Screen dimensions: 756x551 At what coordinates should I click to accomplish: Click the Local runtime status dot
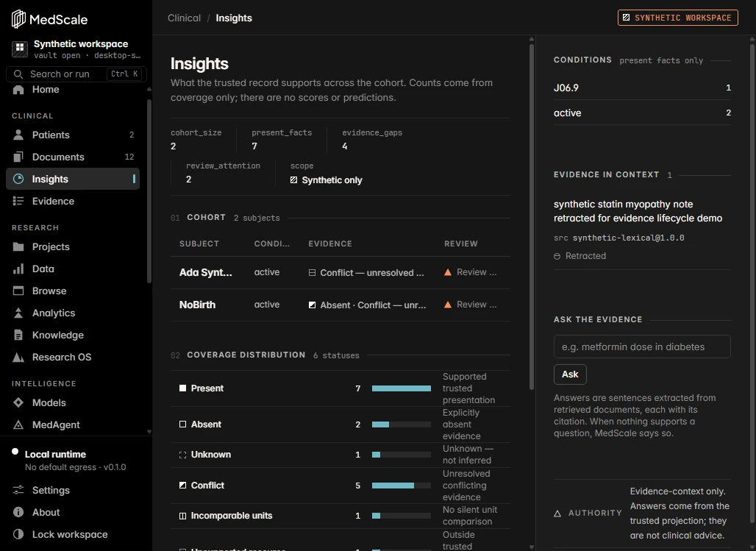coord(15,452)
